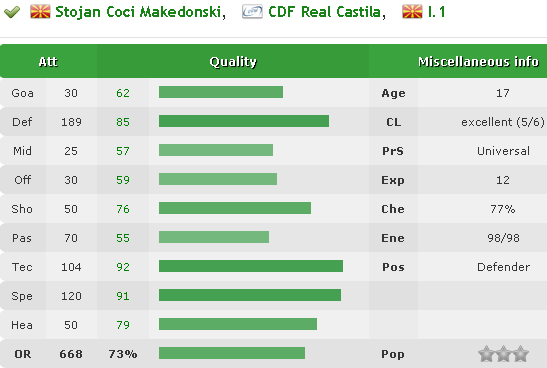
Task: Click the Pos Defender value
Action: pos(503,267)
